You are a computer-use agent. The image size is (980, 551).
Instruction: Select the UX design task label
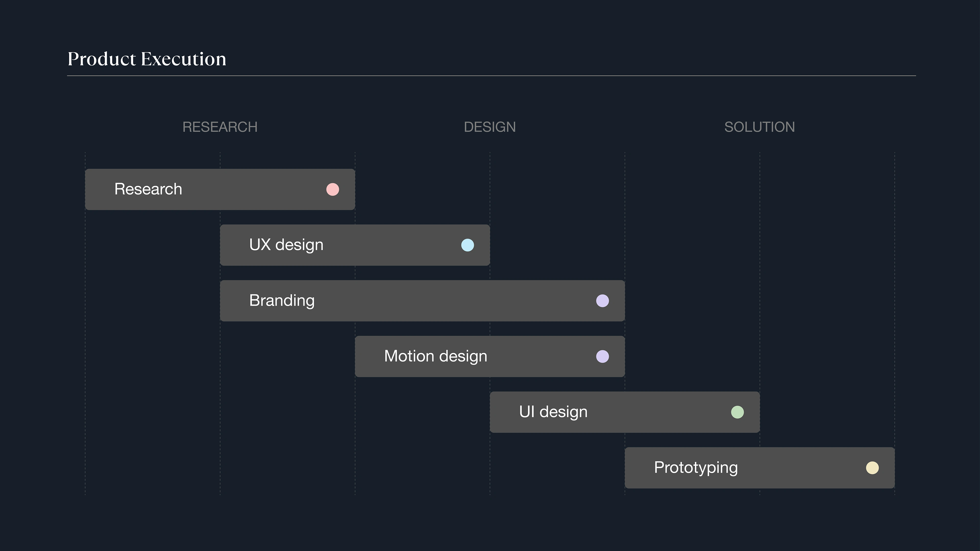(286, 245)
